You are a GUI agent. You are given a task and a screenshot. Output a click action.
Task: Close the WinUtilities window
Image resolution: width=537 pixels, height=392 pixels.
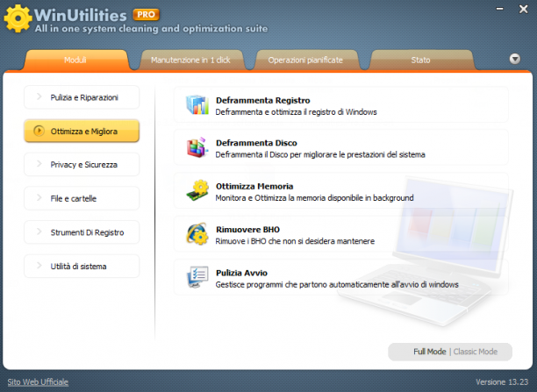tap(523, 9)
